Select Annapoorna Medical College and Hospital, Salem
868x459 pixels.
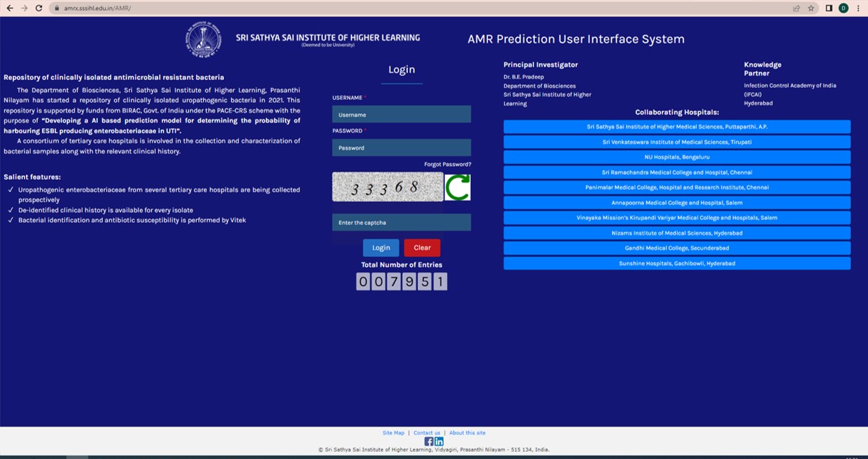point(677,203)
